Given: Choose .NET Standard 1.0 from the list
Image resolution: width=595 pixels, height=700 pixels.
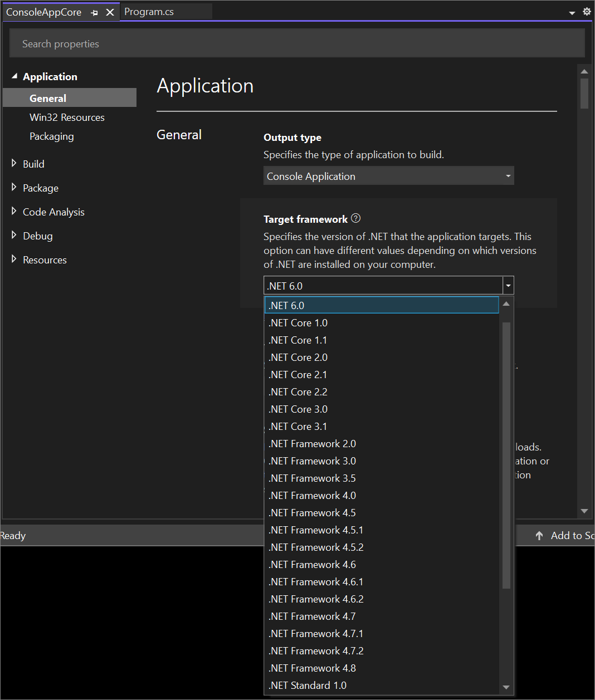Looking at the screenshot, I should pyautogui.click(x=308, y=685).
